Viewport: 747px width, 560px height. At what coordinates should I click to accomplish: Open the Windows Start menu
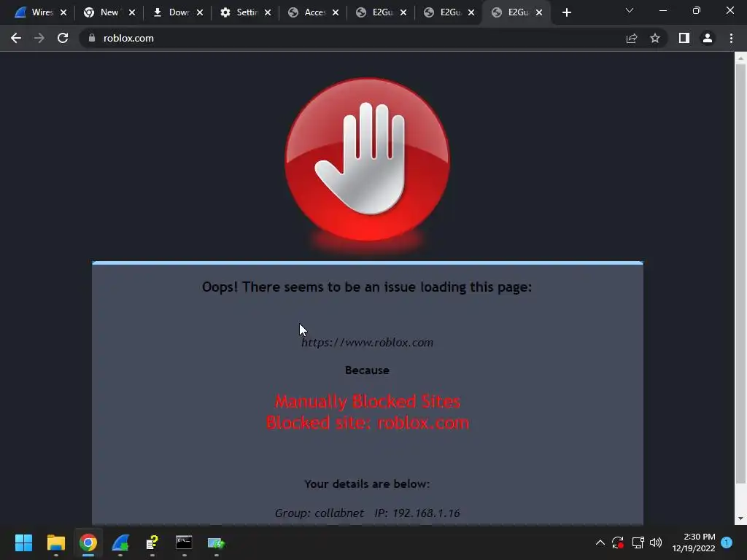click(23, 542)
